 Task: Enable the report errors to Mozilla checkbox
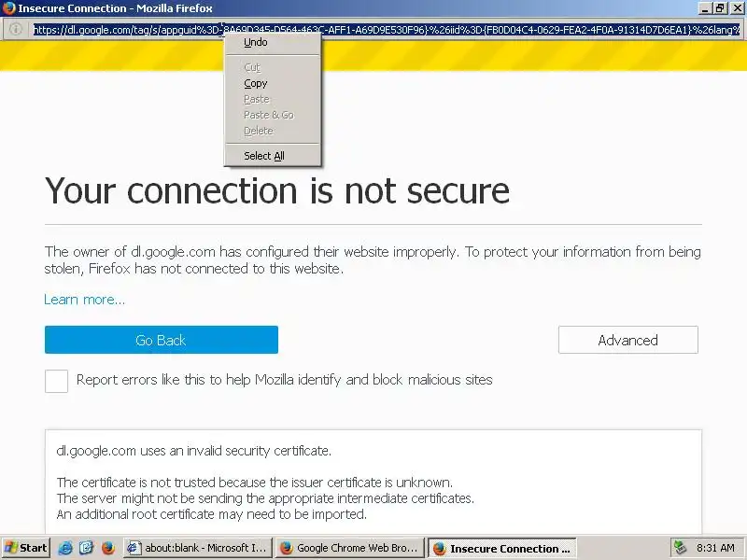point(56,381)
